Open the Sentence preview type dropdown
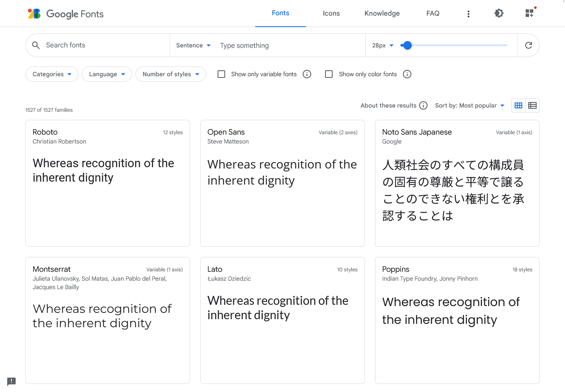565x392 pixels. click(193, 45)
